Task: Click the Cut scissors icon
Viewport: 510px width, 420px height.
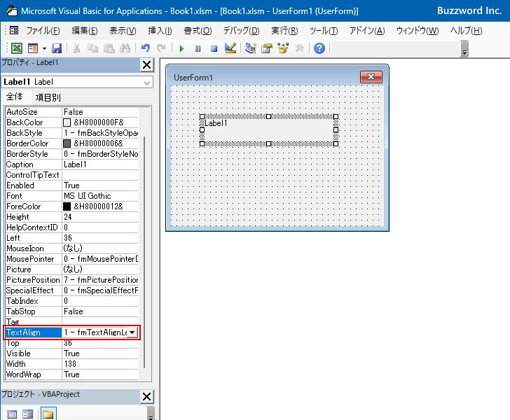Action: point(77,48)
